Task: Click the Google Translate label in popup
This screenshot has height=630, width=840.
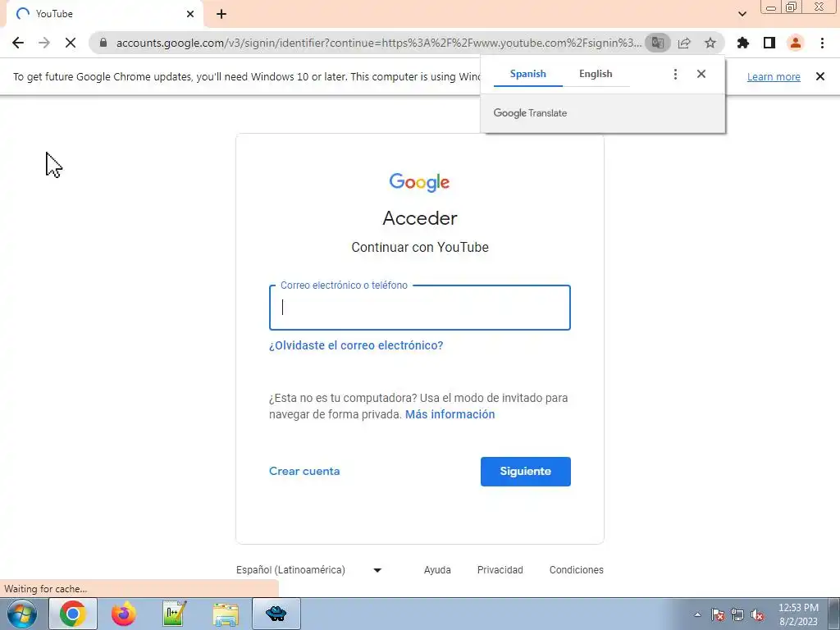Action: pos(530,113)
